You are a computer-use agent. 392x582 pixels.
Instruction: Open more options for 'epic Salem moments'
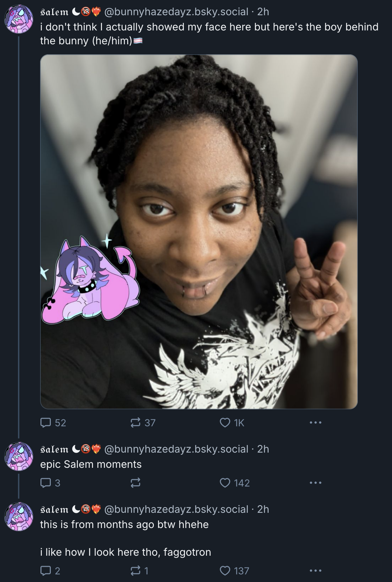316,483
